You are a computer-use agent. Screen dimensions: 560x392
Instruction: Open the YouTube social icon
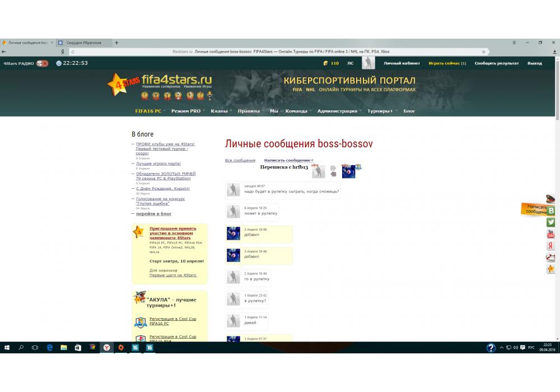[x=551, y=234]
